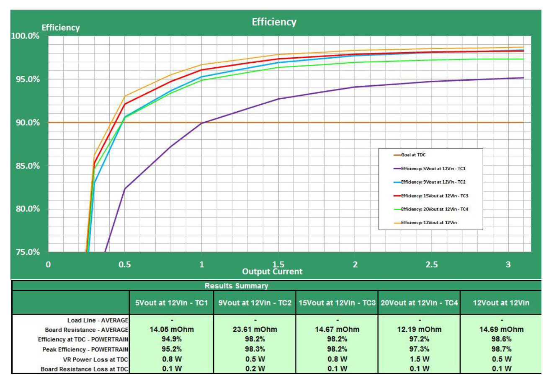
Task: Click the white Efficiency chart title at top center
Action: click(274, 22)
